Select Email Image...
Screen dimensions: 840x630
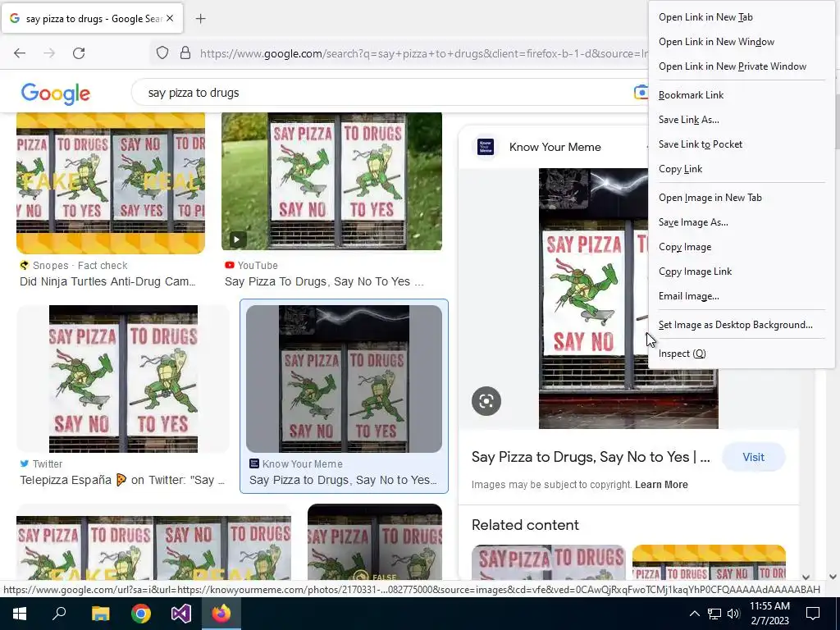741,296
